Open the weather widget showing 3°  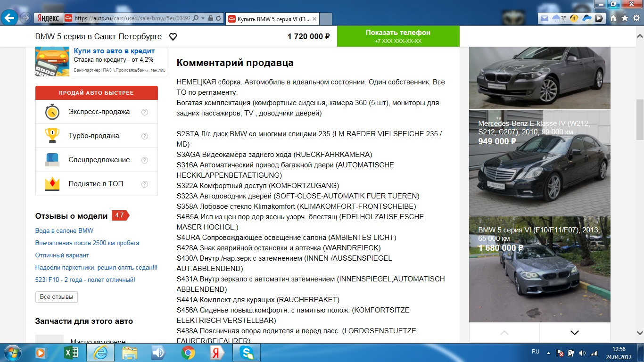pyautogui.click(x=560, y=18)
